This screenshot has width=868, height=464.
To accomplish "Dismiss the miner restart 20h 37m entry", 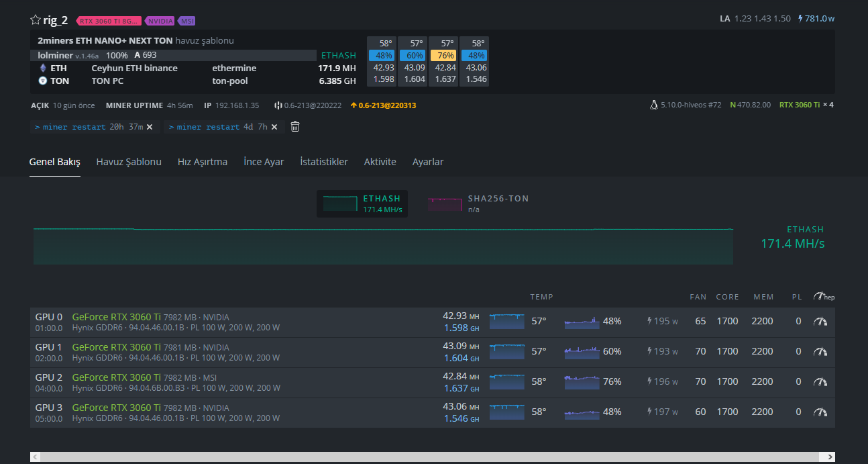I will 150,127.
